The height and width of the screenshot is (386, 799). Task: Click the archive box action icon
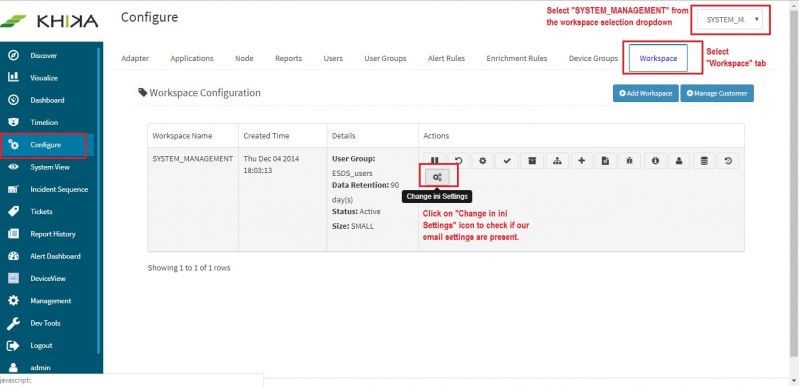point(531,161)
